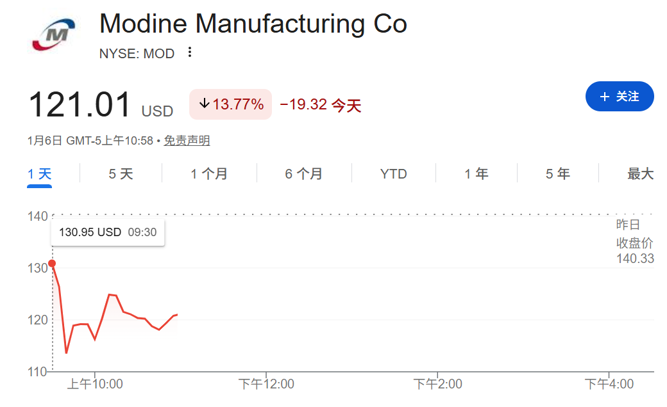Open the 免责声明 disclaimer link
The width and height of the screenshot is (667, 407).
pyautogui.click(x=187, y=140)
